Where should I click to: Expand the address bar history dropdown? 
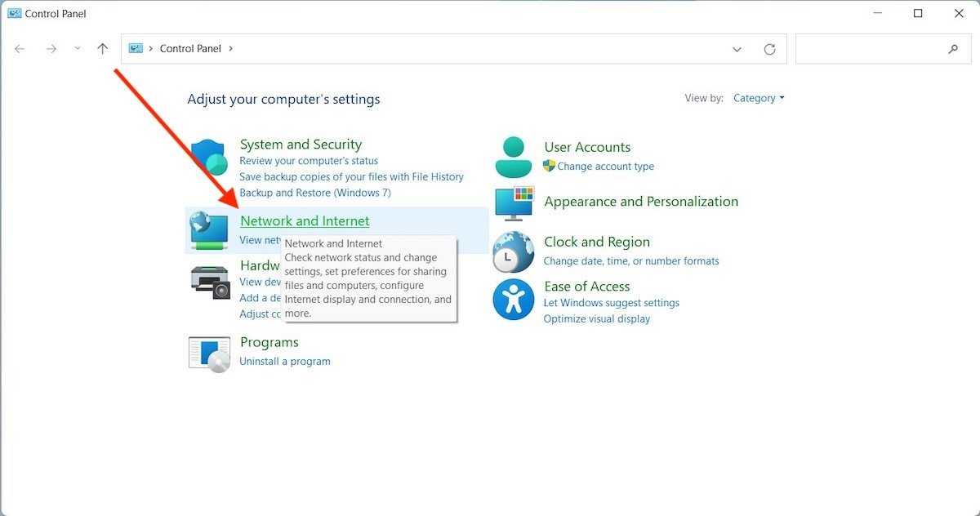point(737,49)
